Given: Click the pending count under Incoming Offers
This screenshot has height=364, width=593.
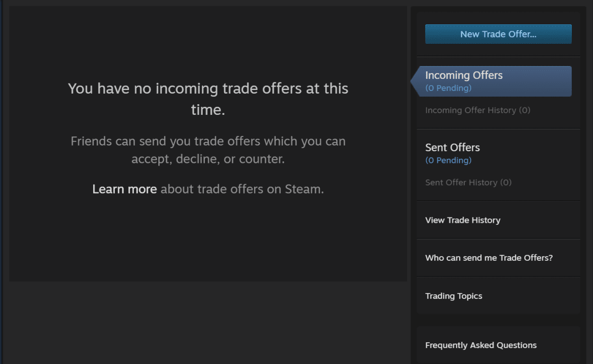Looking at the screenshot, I should tap(446, 88).
